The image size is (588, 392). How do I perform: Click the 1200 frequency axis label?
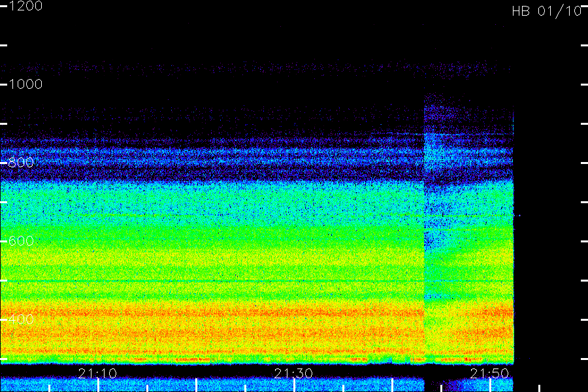[25, 6]
